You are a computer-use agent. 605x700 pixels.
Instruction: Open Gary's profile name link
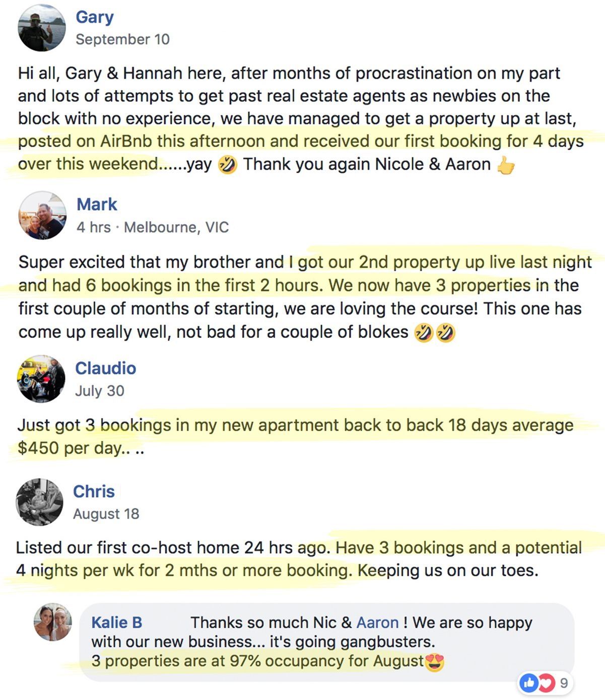[x=95, y=17]
